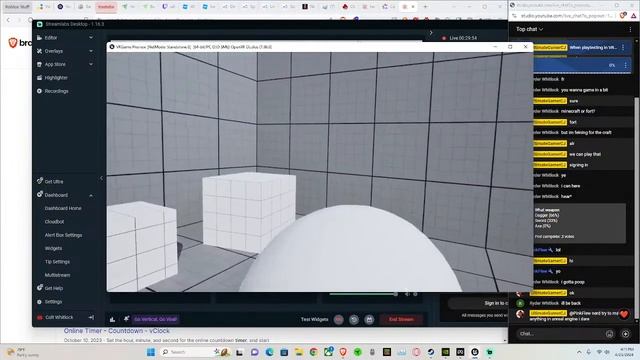
Task: Open the Online Timer - Countdown - vClock link
Action: (116, 331)
